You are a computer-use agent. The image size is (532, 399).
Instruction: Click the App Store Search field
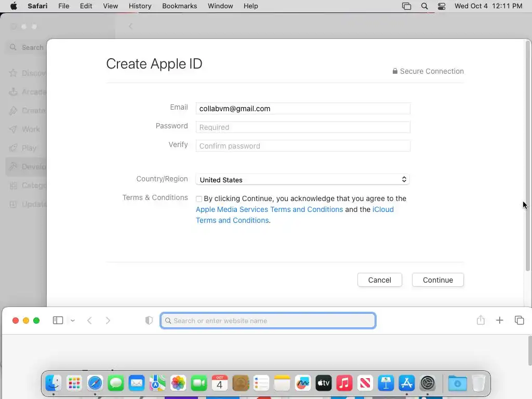click(26, 47)
